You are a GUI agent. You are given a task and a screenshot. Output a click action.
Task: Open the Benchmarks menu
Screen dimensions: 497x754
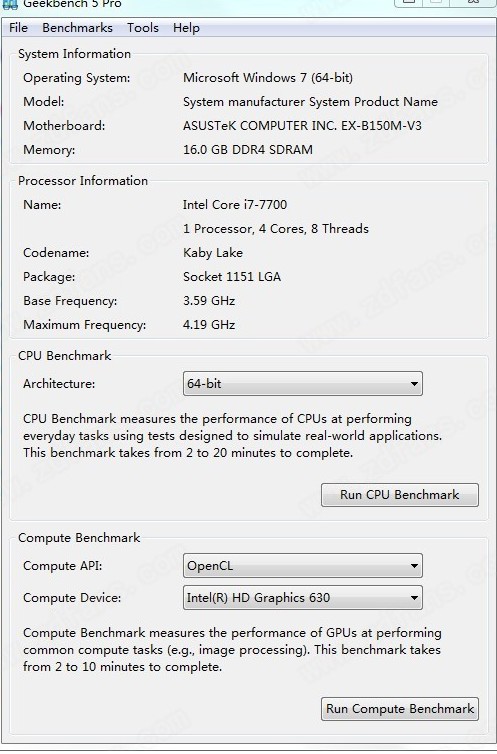77,28
